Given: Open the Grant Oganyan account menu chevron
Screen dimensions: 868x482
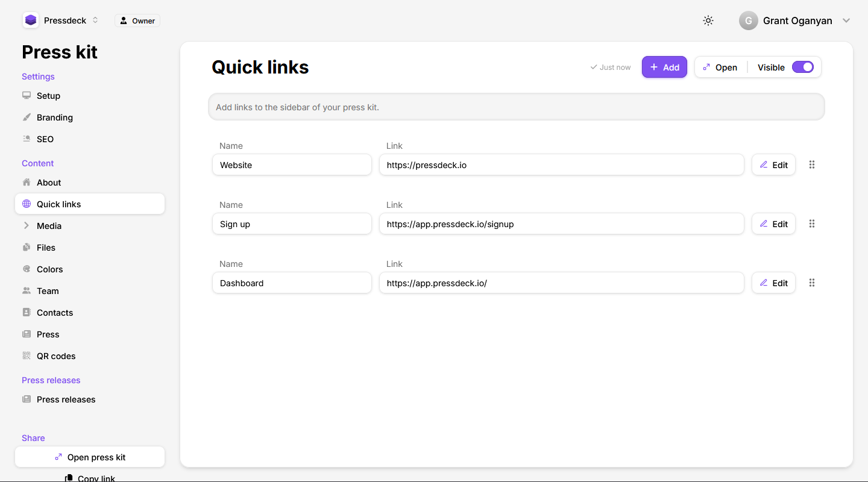Looking at the screenshot, I should (x=846, y=20).
